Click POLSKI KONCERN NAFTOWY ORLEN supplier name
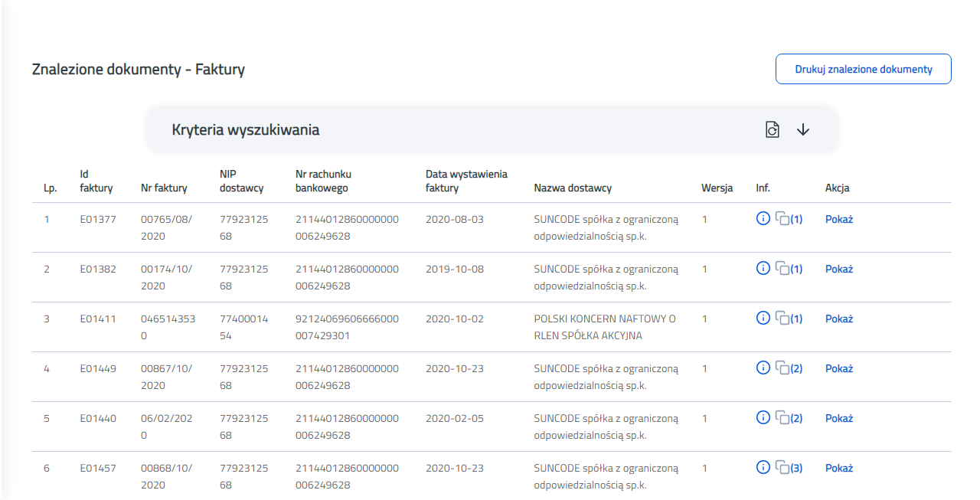The width and height of the screenshot is (980, 500). 605,327
